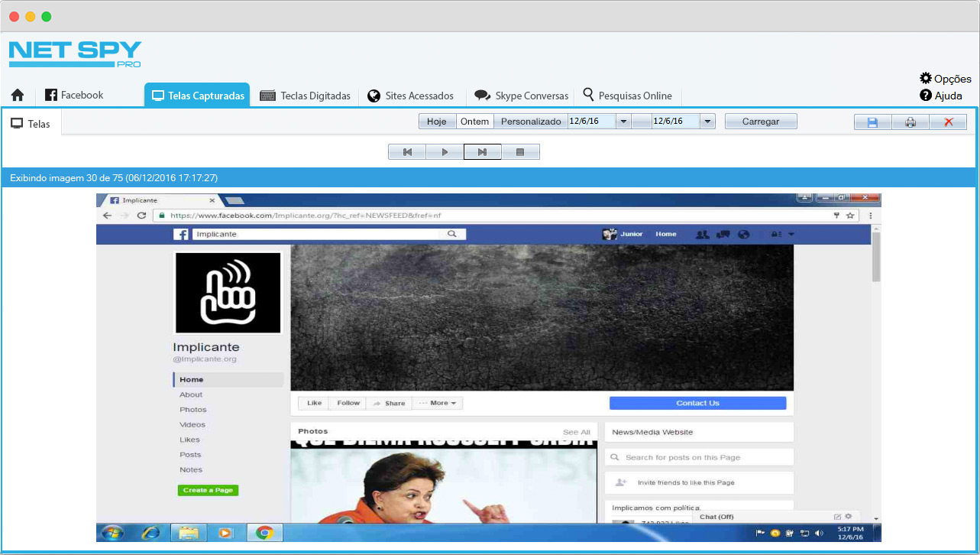
Task: Click the Carregar button
Action: tap(760, 122)
